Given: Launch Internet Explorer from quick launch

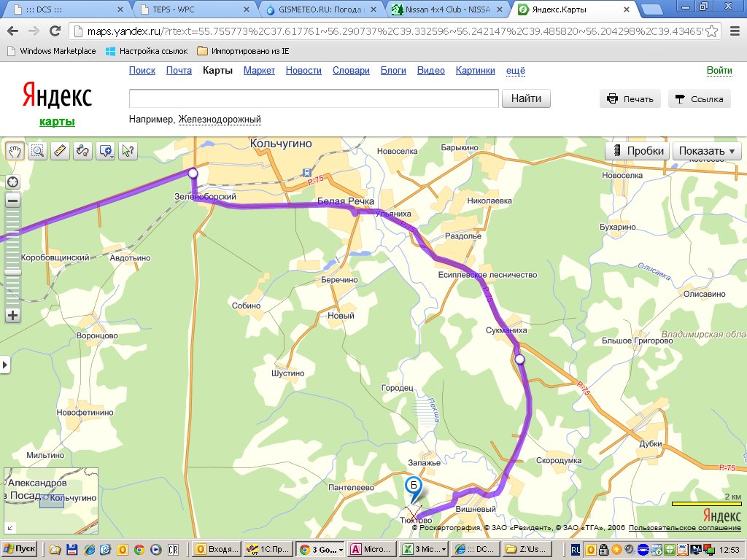Looking at the screenshot, I should point(89,550).
